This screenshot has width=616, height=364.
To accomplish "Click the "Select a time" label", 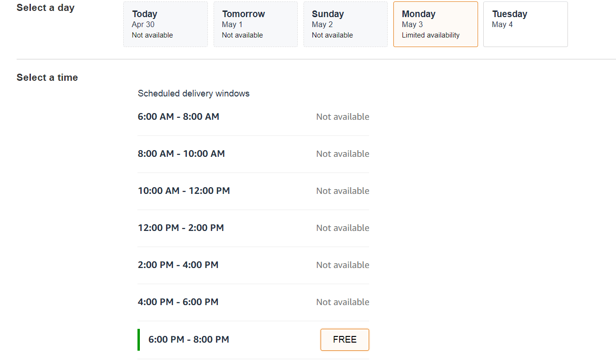I will (47, 78).
